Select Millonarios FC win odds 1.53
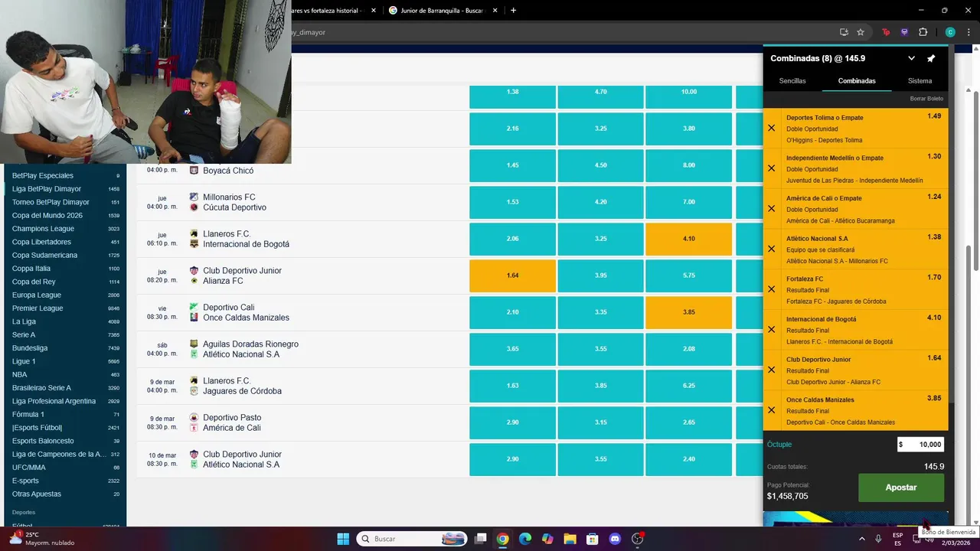Viewport: 980px width, 551px height. 512,202
